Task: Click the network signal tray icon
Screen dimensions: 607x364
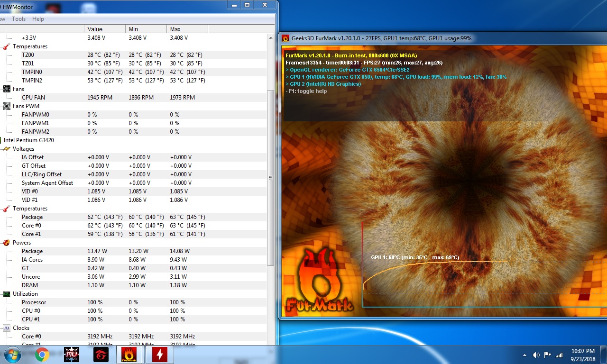Action: pos(559,355)
